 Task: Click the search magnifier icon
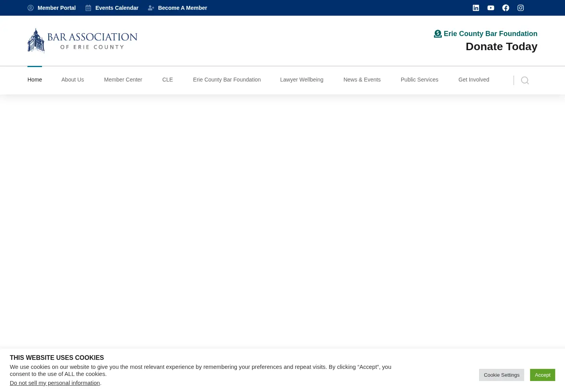point(525,80)
